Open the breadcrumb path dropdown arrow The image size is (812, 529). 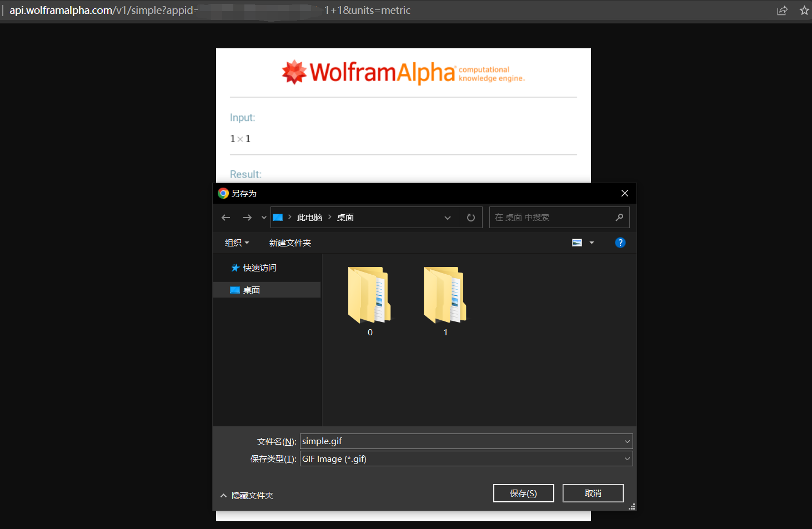click(x=448, y=217)
